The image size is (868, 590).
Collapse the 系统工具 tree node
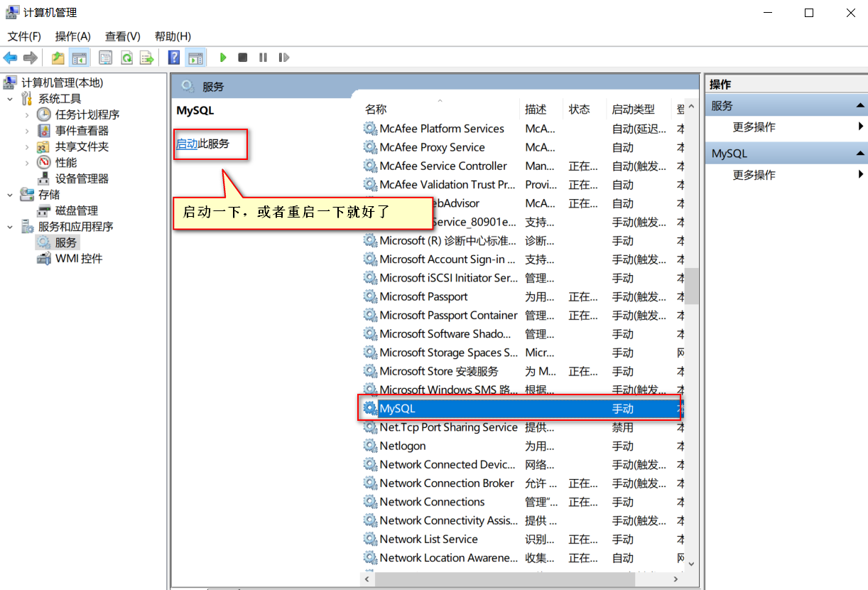(10, 99)
